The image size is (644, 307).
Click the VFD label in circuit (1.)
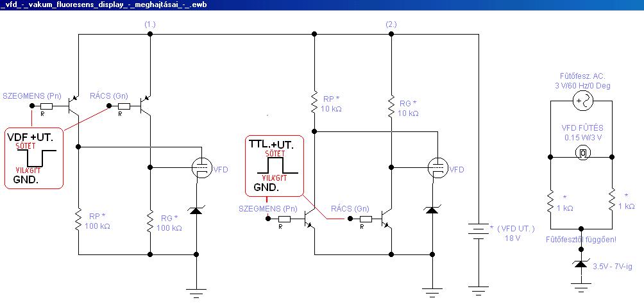click(x=220, y=169)
